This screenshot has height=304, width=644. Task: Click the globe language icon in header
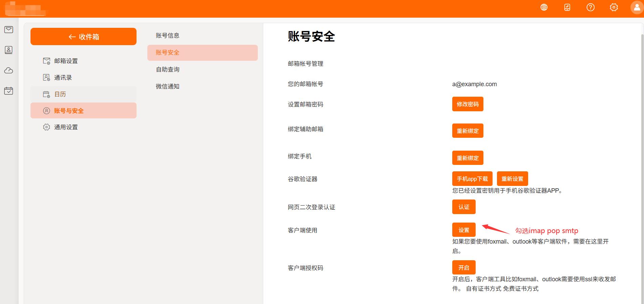pos(544,7)
